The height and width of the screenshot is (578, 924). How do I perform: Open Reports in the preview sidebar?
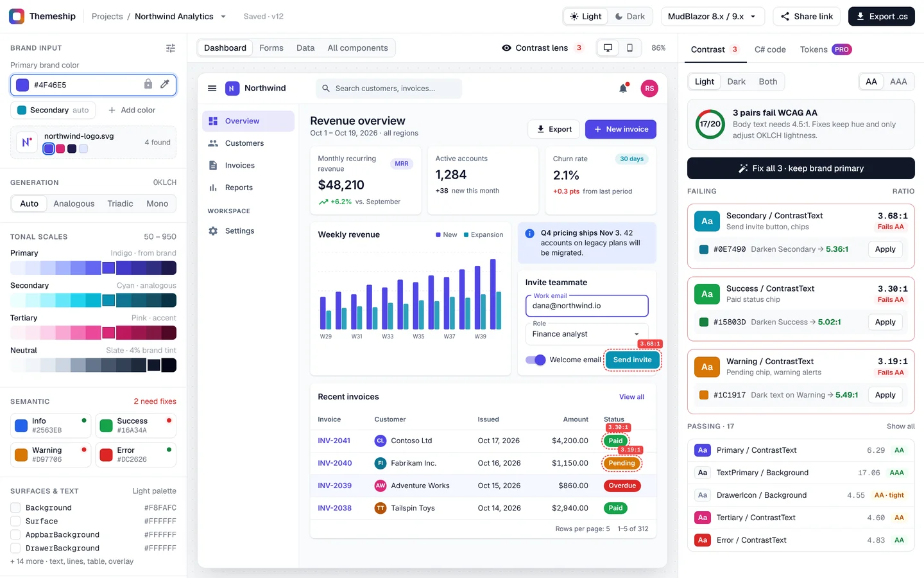pyautogui.click(x=248, y=188)
